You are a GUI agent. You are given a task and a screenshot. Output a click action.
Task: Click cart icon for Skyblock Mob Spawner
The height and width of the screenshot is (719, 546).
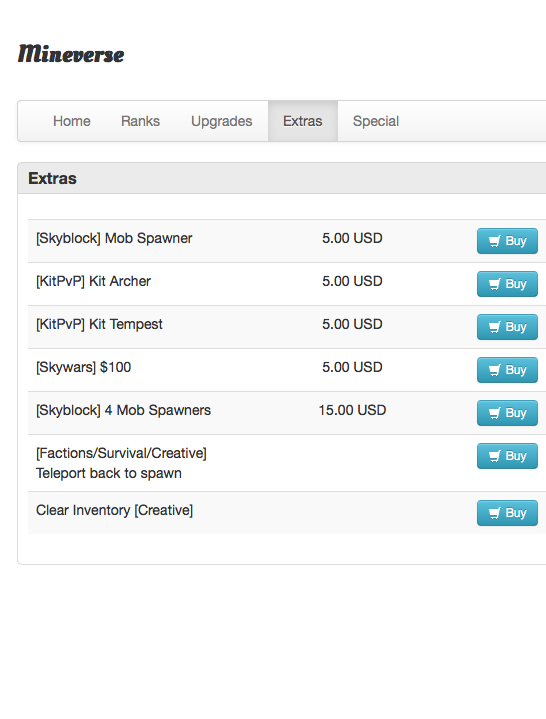(x=494, y=241)
